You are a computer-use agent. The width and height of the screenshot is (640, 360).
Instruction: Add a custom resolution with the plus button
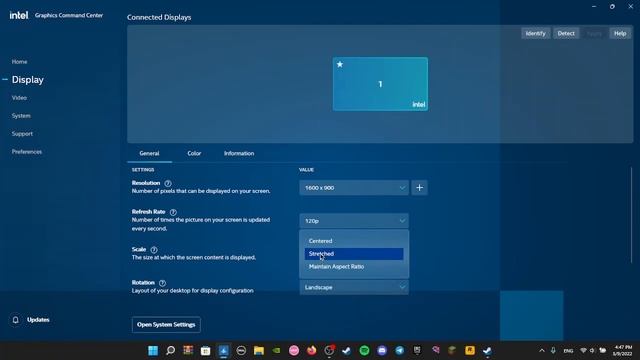[419, 188]
